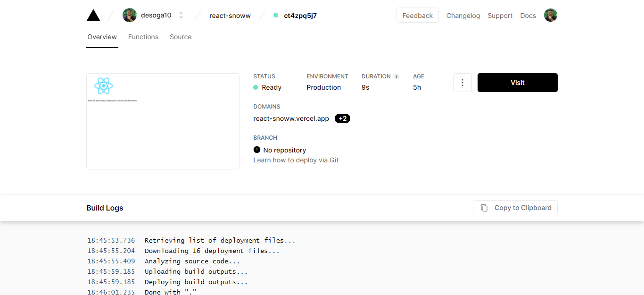Open the desoga10 team avatar

(x=130, y=15)
